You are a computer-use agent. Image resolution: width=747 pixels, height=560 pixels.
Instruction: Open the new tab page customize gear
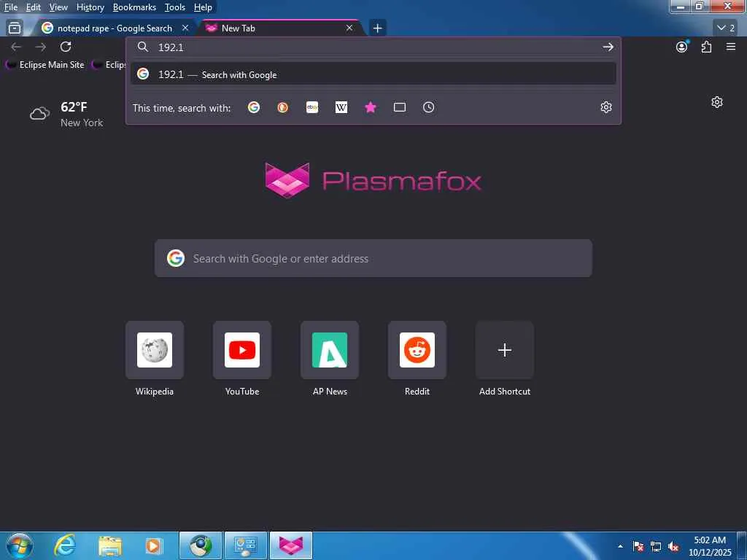[717, 102]
